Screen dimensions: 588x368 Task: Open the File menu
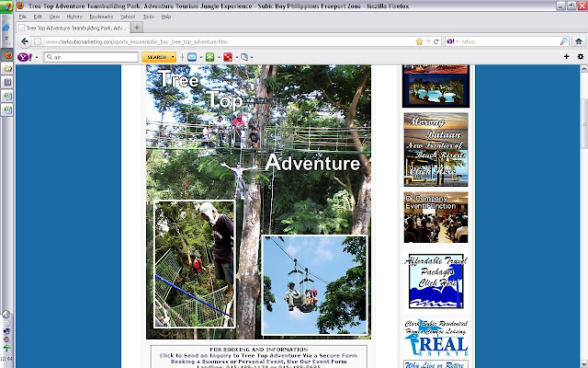22,17
